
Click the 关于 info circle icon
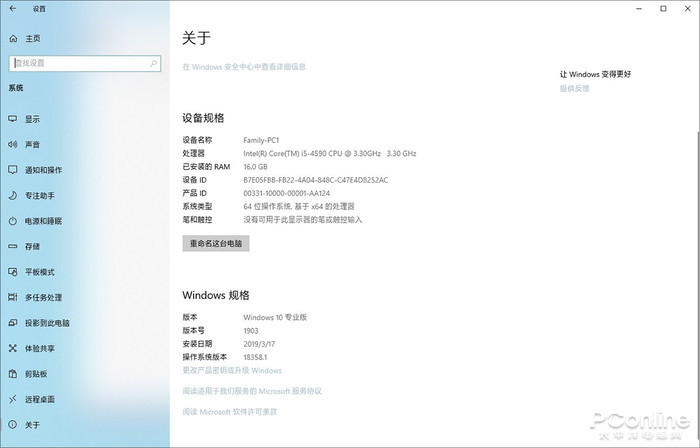12,424
